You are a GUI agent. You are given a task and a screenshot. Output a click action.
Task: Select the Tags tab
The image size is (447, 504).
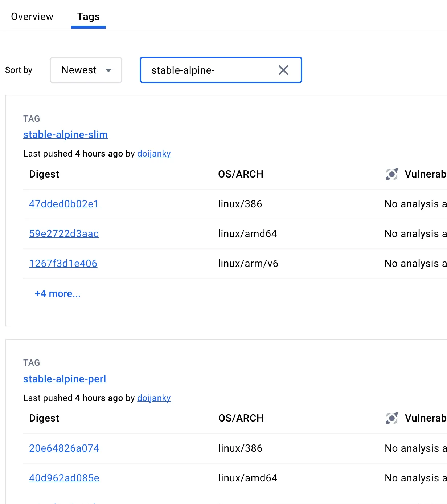point(88,17)
